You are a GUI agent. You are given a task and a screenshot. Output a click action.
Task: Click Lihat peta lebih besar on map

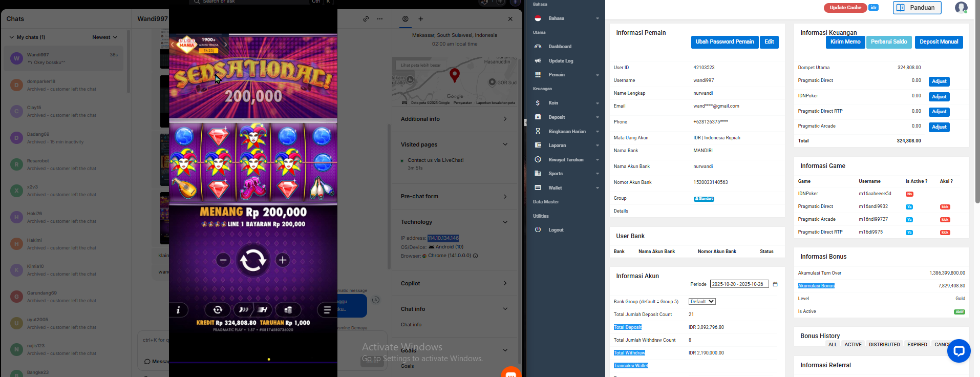[x=421, y=65]
